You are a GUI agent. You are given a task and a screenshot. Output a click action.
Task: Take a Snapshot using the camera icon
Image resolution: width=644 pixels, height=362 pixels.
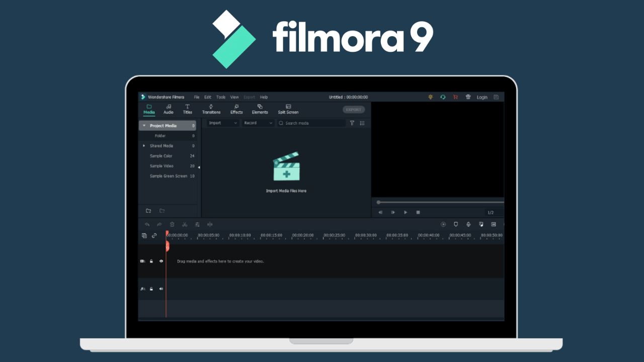(456, 224)
